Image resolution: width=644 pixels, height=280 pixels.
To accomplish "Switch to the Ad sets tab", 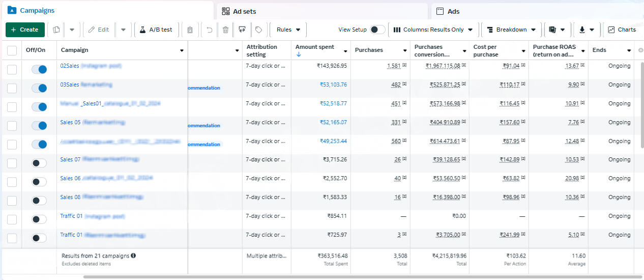I will tap(322, 11).
